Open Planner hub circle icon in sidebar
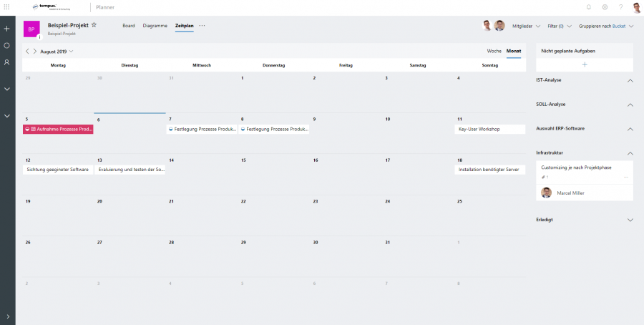This screenshot has width=644, height=325. tap(6, 46)
